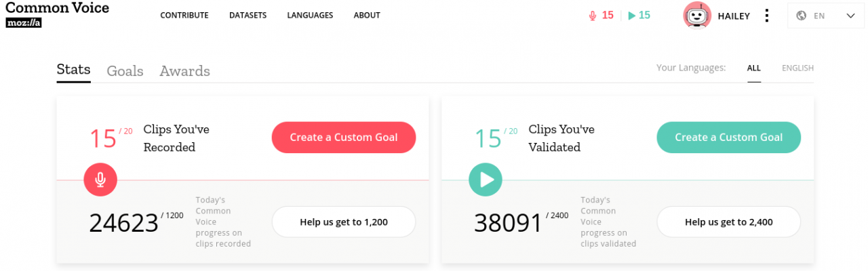Open the three-dot user menu
The width and height of the screenshot is (868, 271).
tap(766, 16)
